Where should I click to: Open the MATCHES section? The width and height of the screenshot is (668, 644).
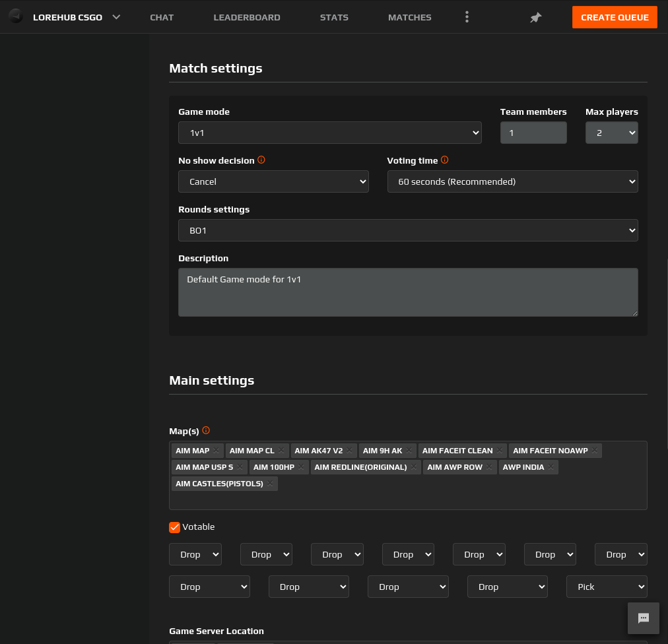(409, 17)
